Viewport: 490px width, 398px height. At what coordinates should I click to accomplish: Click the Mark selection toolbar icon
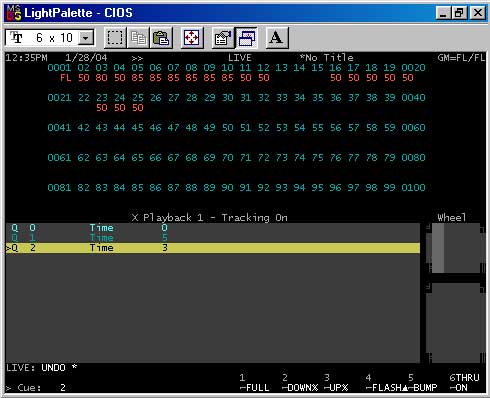(x=115, y=38)
